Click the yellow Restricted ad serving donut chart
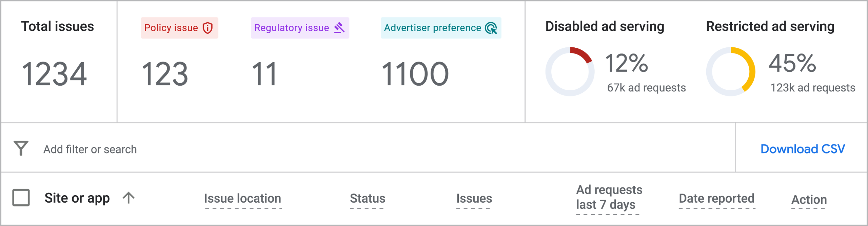Image resolution: width=868 pixels, height=226 pixels. pos(731,71)
